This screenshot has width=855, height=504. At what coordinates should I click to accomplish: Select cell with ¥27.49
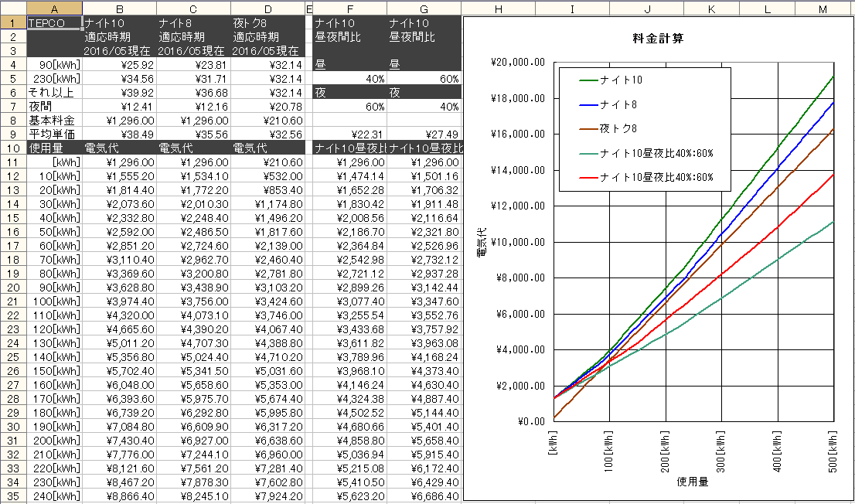tap(424, 135)
